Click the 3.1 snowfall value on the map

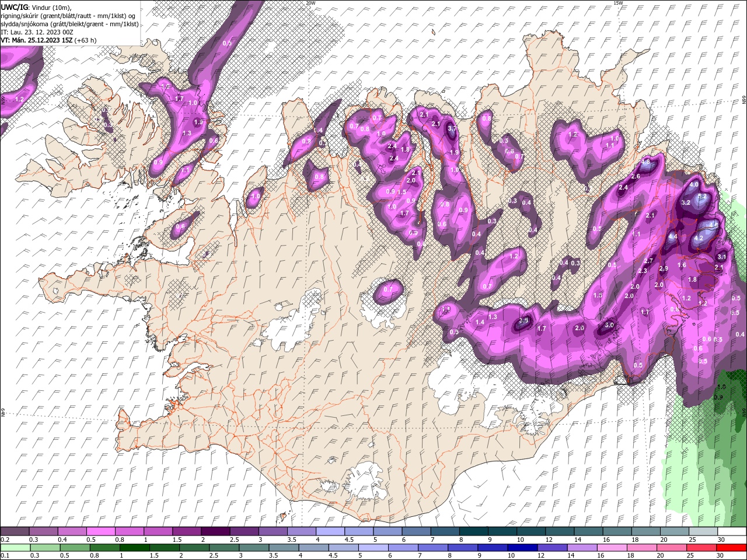click(x=721, y=257)
